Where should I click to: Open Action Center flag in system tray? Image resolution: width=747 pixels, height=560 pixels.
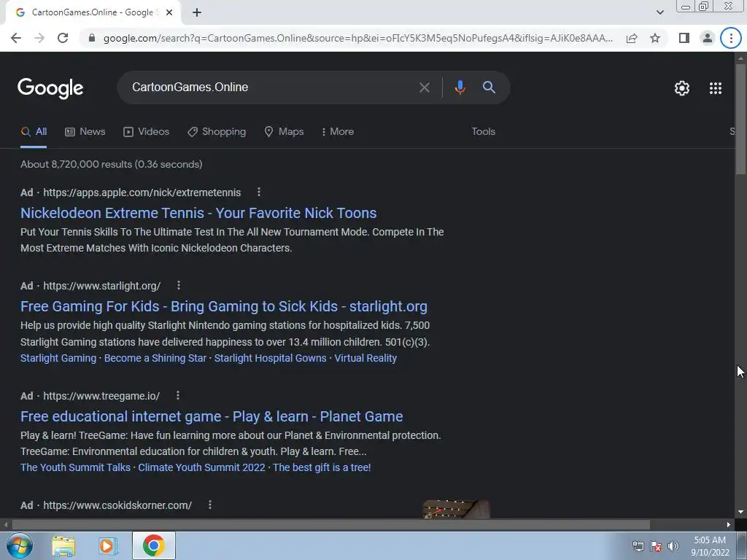point(656,546)
